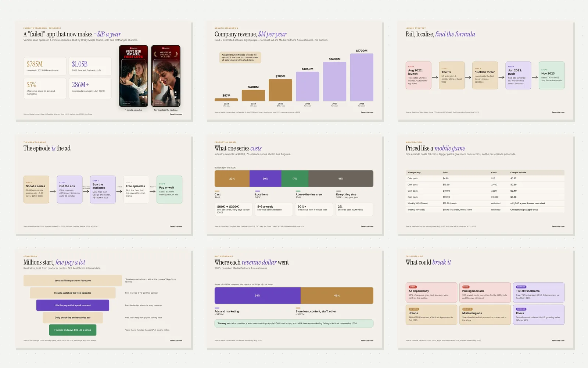Click the "Aug 2022 launch flopped" note box
Viewport: 588px width, 368px height.
(240, 57)
